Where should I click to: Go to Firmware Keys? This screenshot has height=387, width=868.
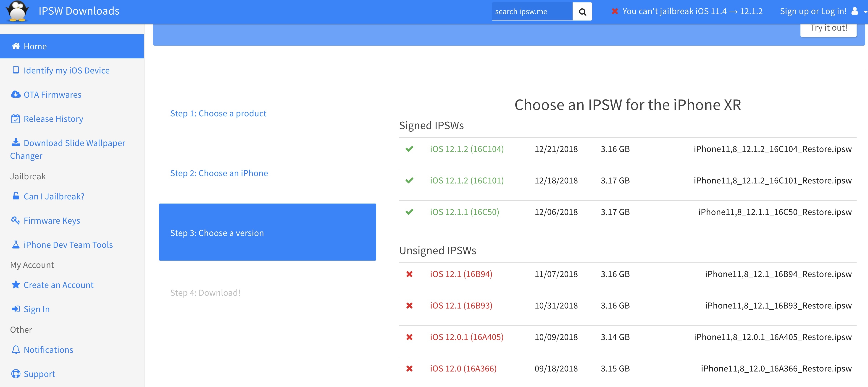pos(52,221)
